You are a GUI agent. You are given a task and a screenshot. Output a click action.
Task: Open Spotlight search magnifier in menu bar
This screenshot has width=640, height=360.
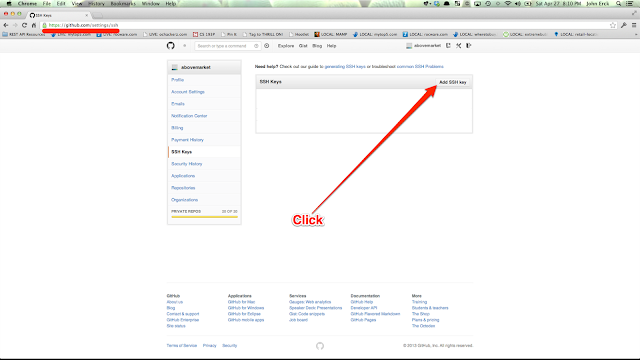click(619, 3)
